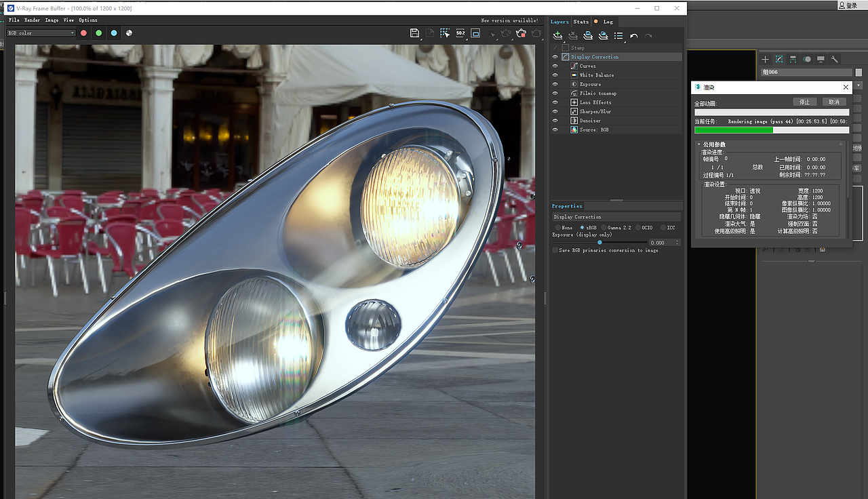
Task: Open the File menu
Action: (14, 20)
